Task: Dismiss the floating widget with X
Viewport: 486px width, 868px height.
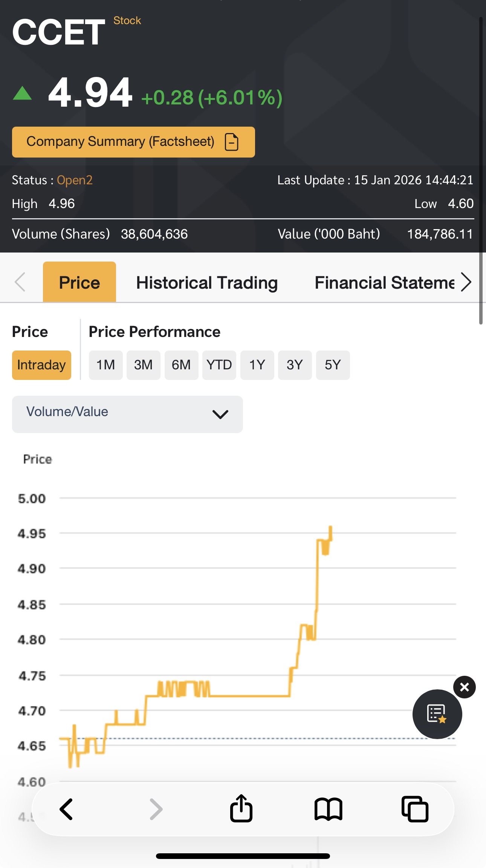Action: [x=465, y=687]
